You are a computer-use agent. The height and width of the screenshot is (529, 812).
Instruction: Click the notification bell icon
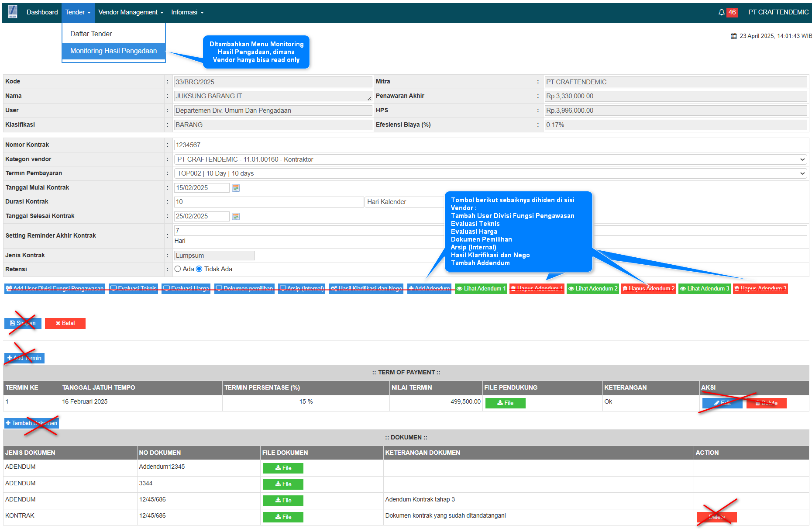tap(721, 12)
